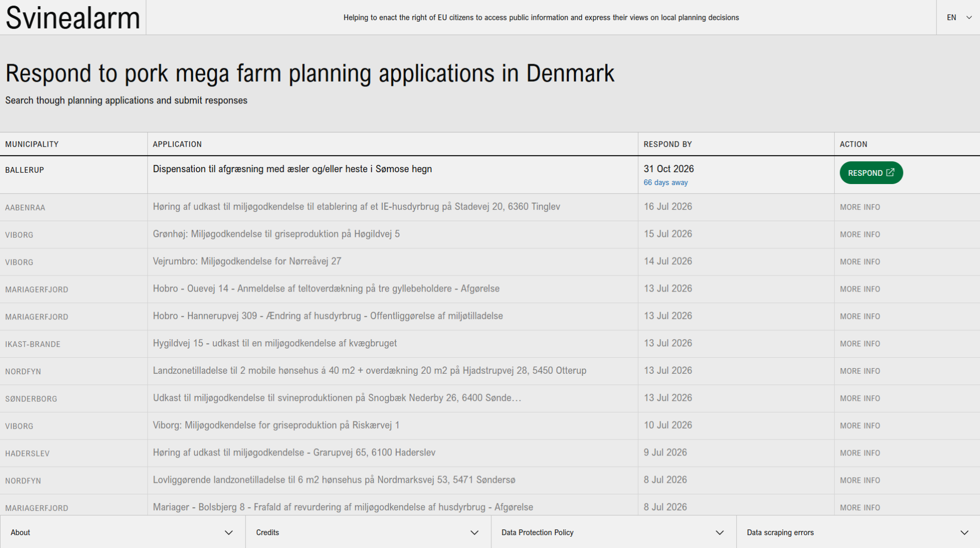The width and height of the screenshot is (980, 548).
Task: Open MORE INFO for Hygildvej 15 row
Action: 860,344
